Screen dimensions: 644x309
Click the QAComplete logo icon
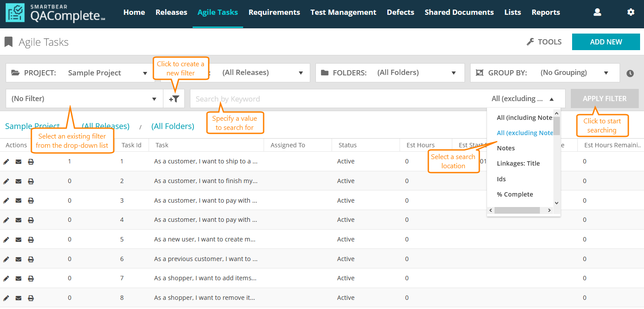pos(15,13)
